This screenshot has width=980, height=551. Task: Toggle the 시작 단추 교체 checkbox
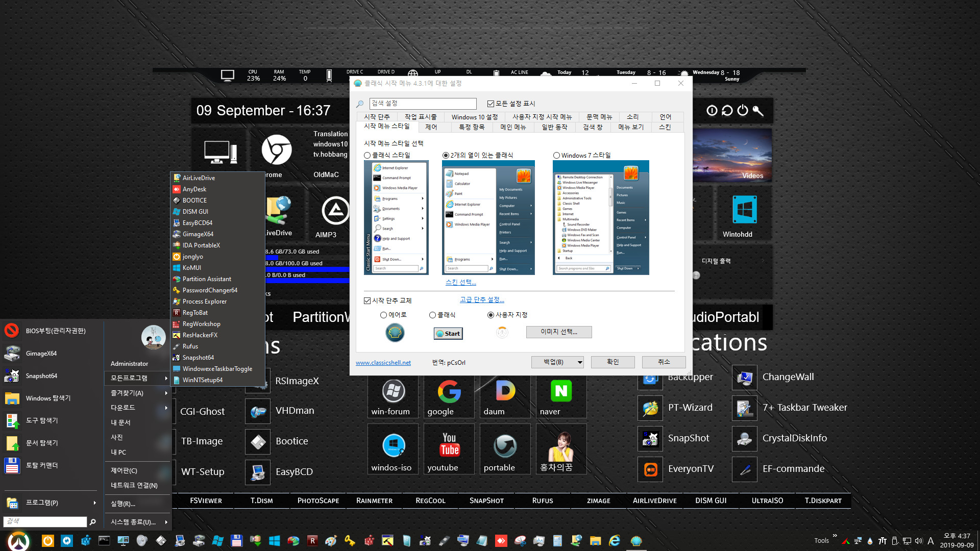point(367,300)
